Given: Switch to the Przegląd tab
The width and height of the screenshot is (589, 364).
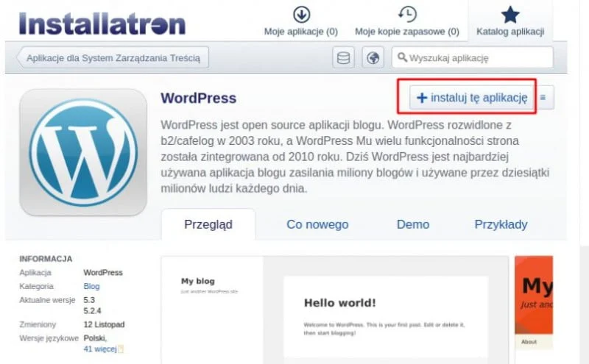Looking at the screenshot, I should (208, 224).
